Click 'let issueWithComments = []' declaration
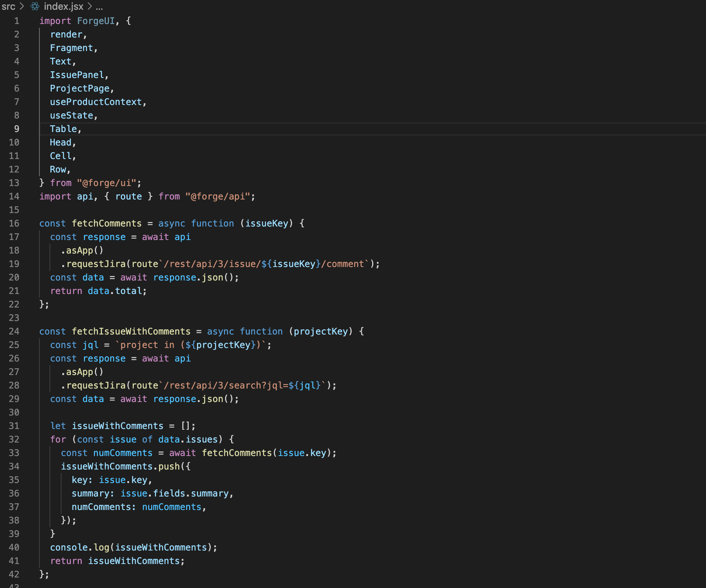Viewport: 706px width, 588px height. click(x=123, y=426)
